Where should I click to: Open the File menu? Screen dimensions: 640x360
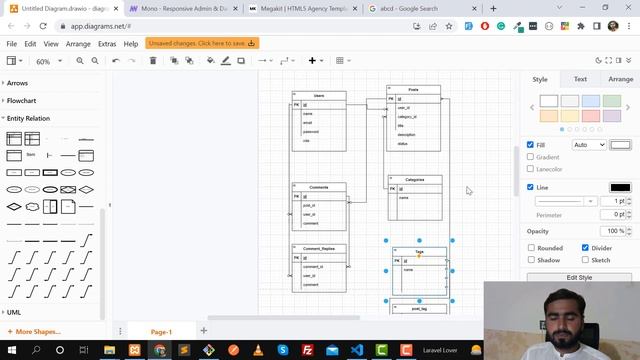point(11,44)
